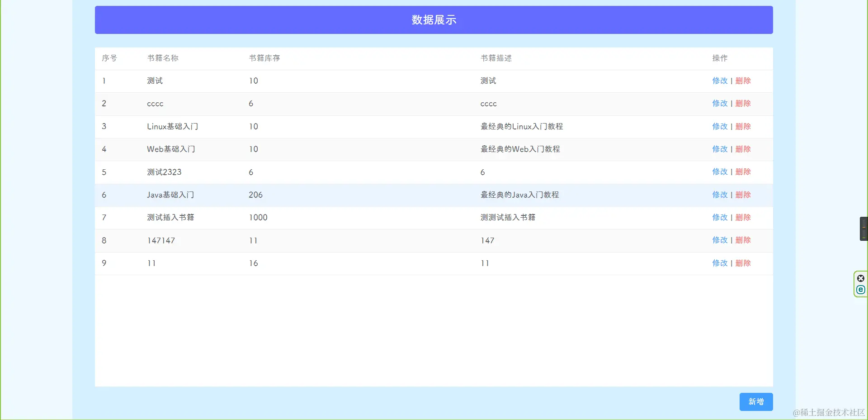The image size is (868, 420).
Task: Click the dark side widget at right edge
Action: tap(863, 229)
